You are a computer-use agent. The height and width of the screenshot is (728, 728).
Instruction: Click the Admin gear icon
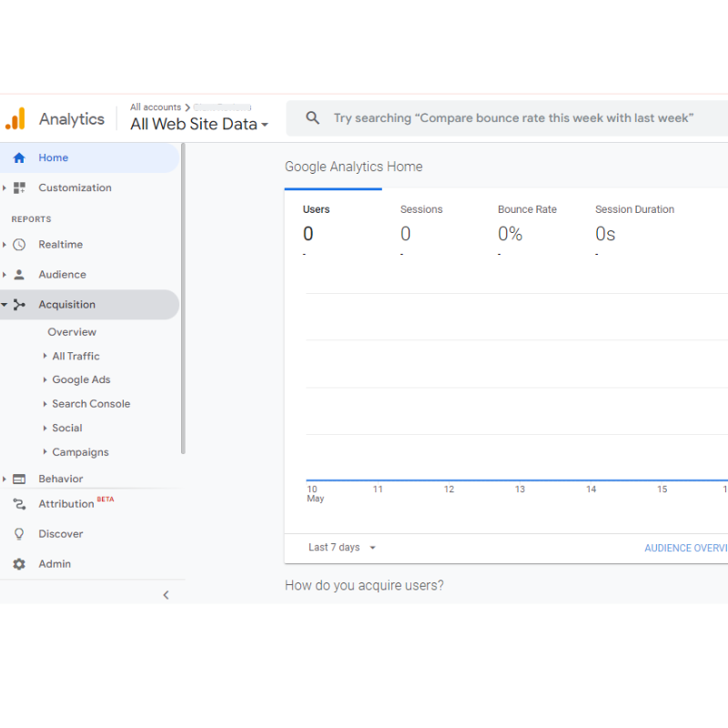pyautogui.click(x=19, y=564)
